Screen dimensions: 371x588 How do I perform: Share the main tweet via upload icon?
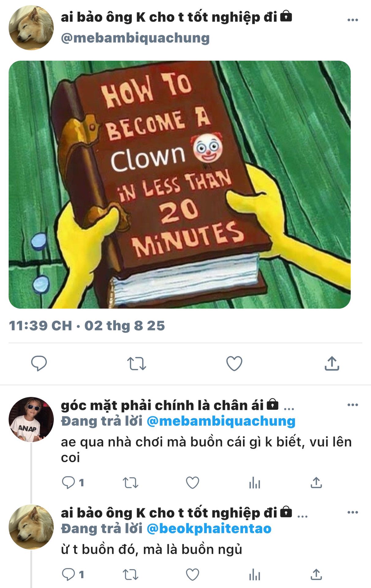[332, 363]
